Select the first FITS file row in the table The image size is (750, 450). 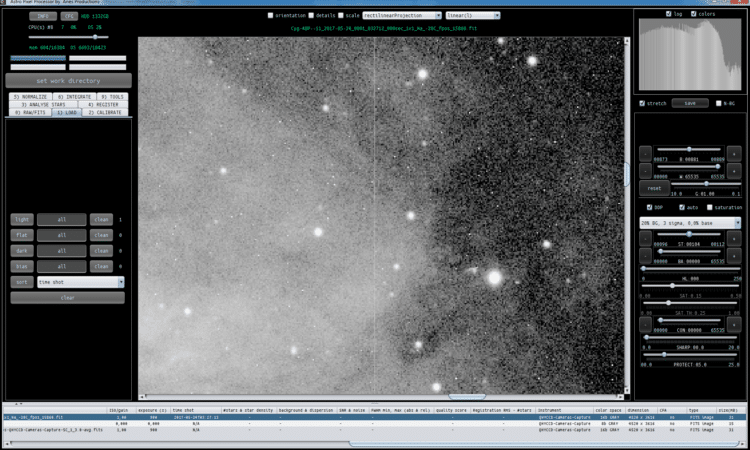pos(375,417)
